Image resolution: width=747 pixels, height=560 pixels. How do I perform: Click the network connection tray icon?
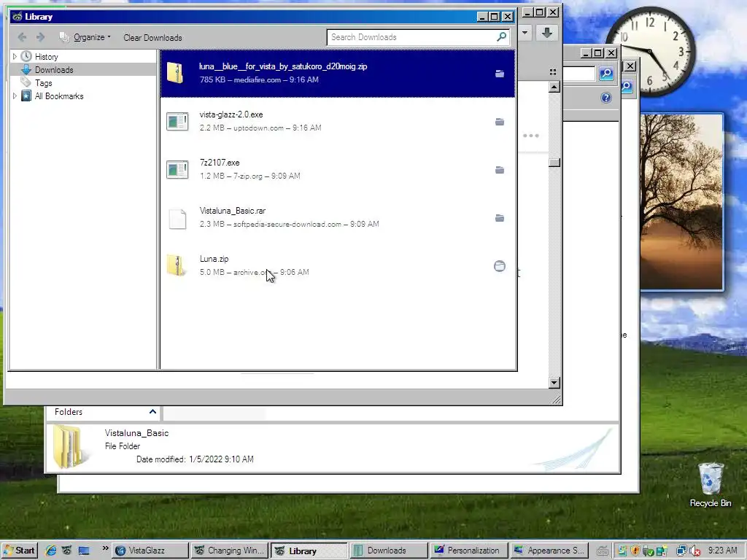(681, 551)
